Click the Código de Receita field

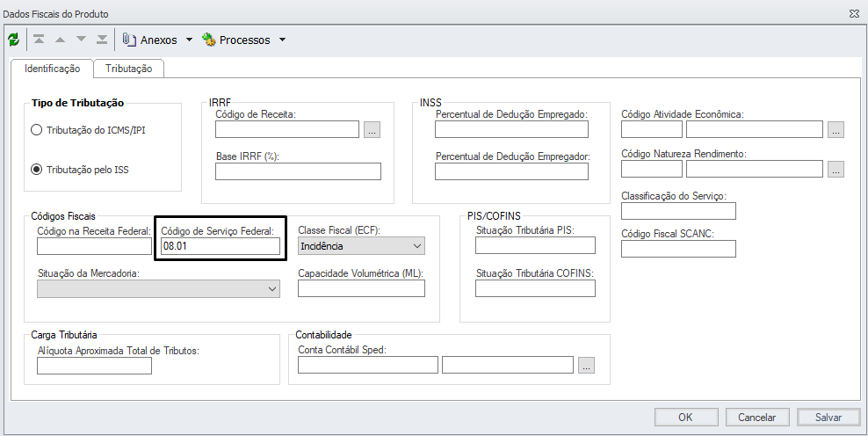(x=287, y=129)
